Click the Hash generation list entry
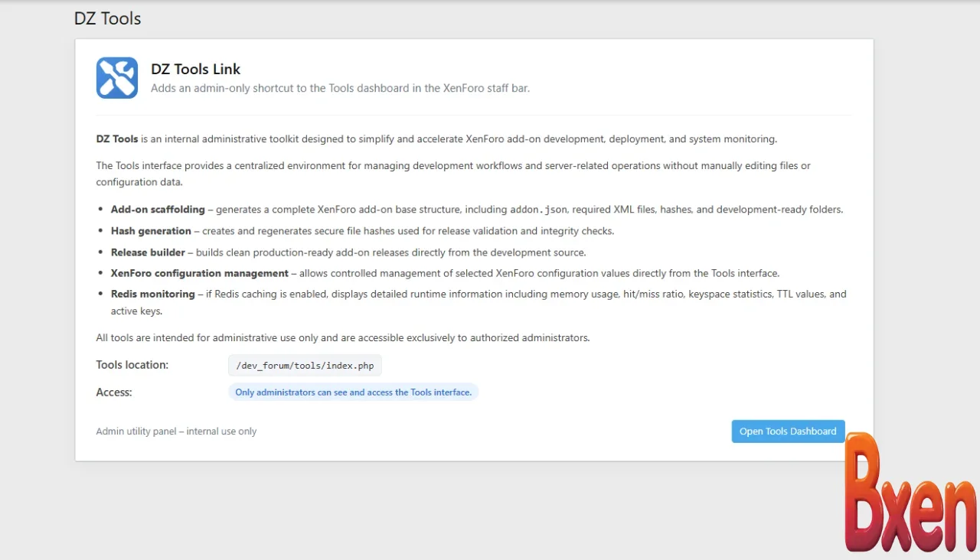The height and width of the screenshot is (560, 980). pyautogui.click(x=151, y=230)
